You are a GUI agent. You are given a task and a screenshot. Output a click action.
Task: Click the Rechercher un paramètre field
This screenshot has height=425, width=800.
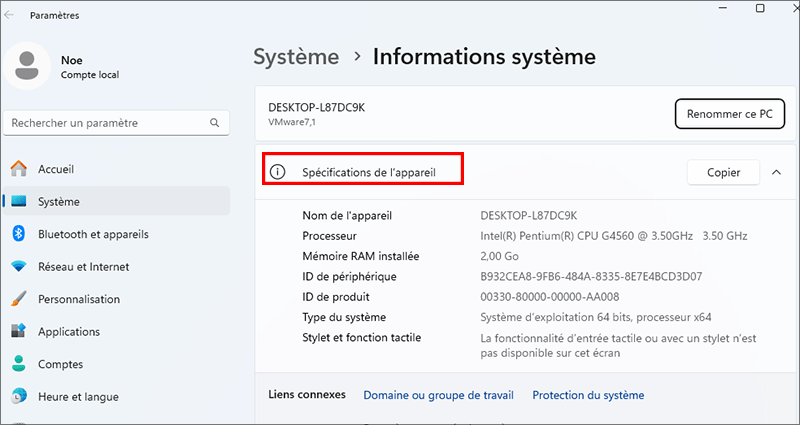(116, 123)
